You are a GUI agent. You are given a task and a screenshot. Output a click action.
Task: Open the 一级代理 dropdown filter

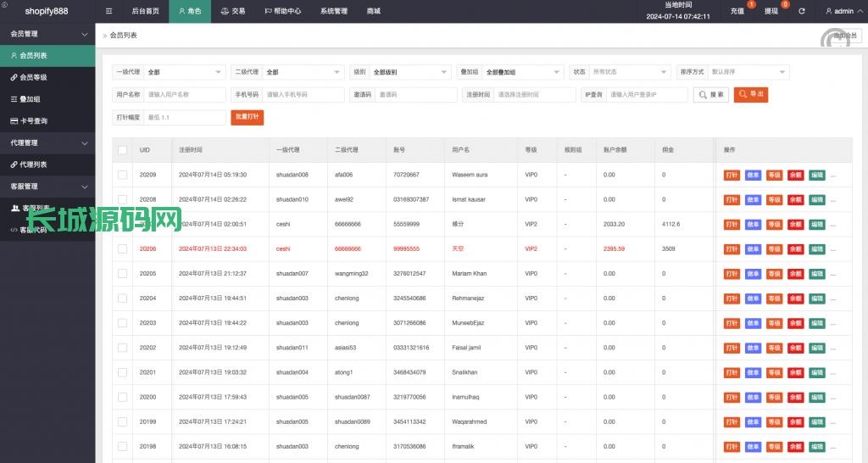(x=184, y=72)
